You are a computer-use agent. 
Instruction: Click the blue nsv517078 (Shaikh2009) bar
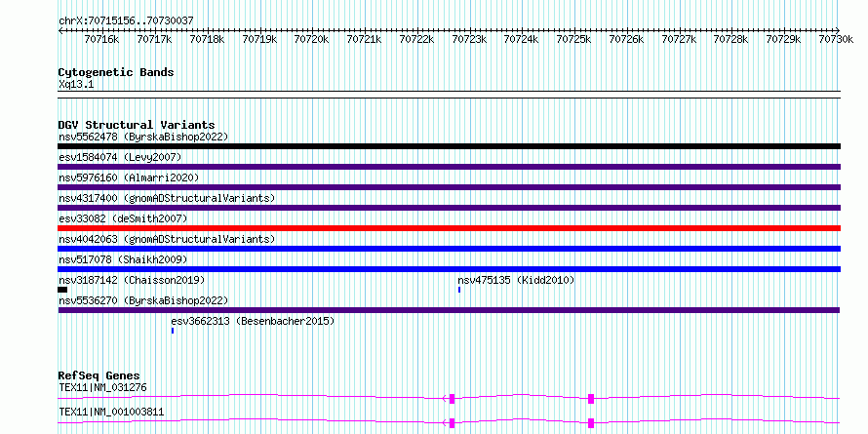[x=449, y=269]
